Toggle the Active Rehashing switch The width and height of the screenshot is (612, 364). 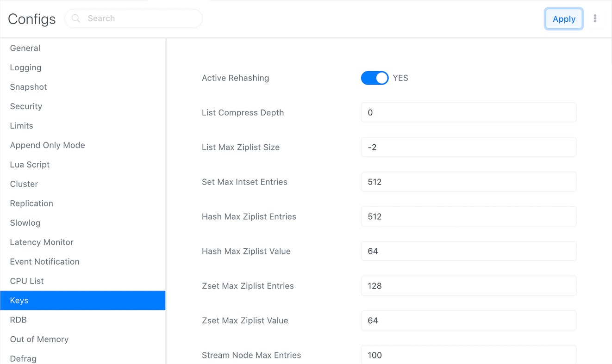point(375,78)
